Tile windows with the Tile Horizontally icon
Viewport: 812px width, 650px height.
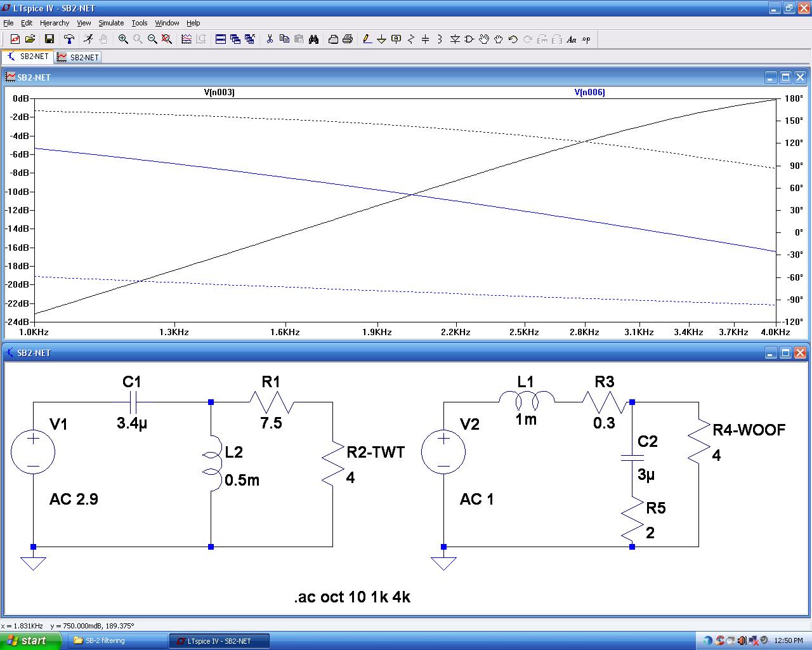pyautogui.click(x=221, y=39)
